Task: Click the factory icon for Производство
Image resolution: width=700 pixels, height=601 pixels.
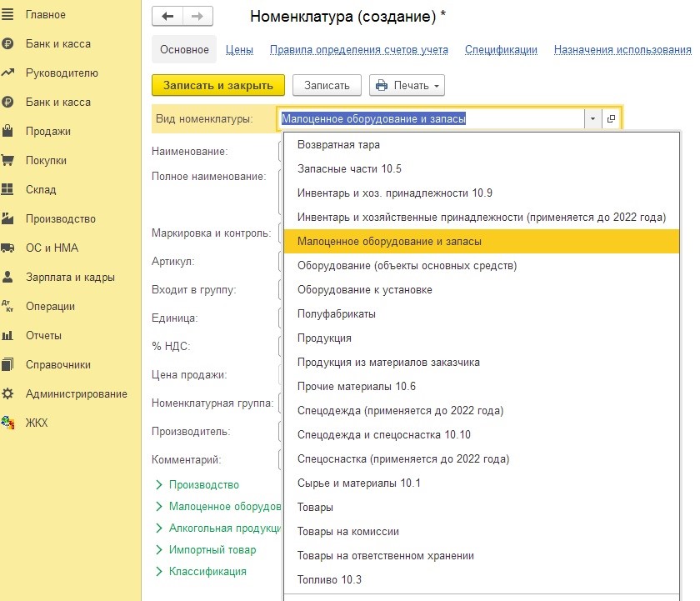Action: click(x=7, y=218)
